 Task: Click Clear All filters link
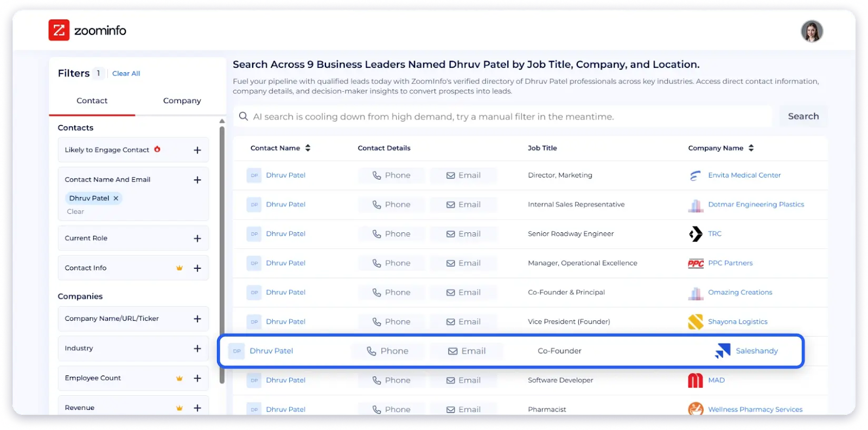(x=126, y=73)
